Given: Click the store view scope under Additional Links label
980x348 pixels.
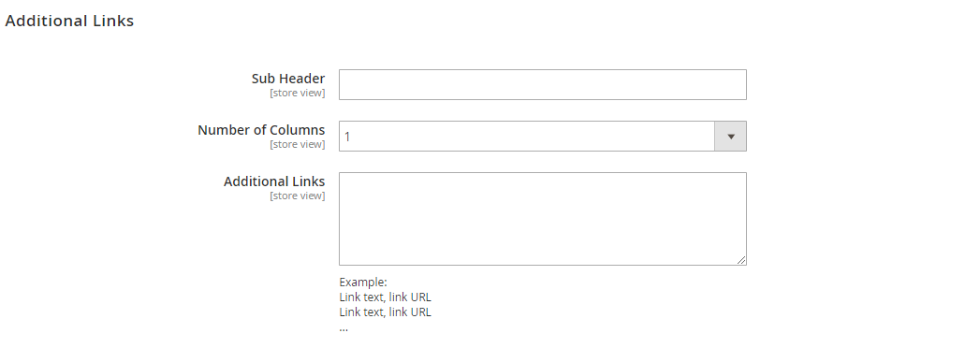Looking at the screenshot, I should [298, 196].
